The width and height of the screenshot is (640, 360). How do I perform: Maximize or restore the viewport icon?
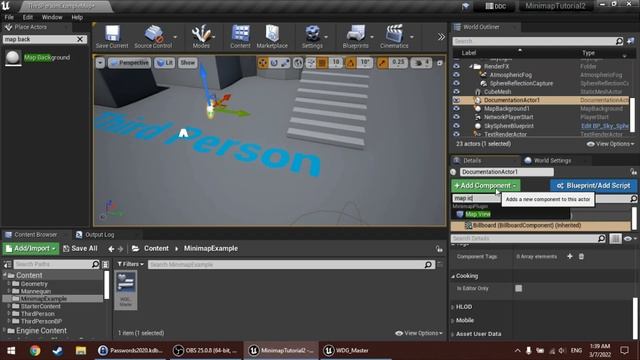coord(440,63)
